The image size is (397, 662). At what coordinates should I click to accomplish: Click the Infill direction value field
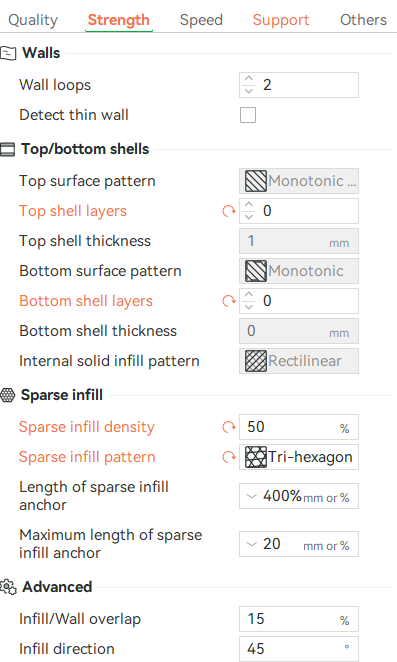point(299,649)
